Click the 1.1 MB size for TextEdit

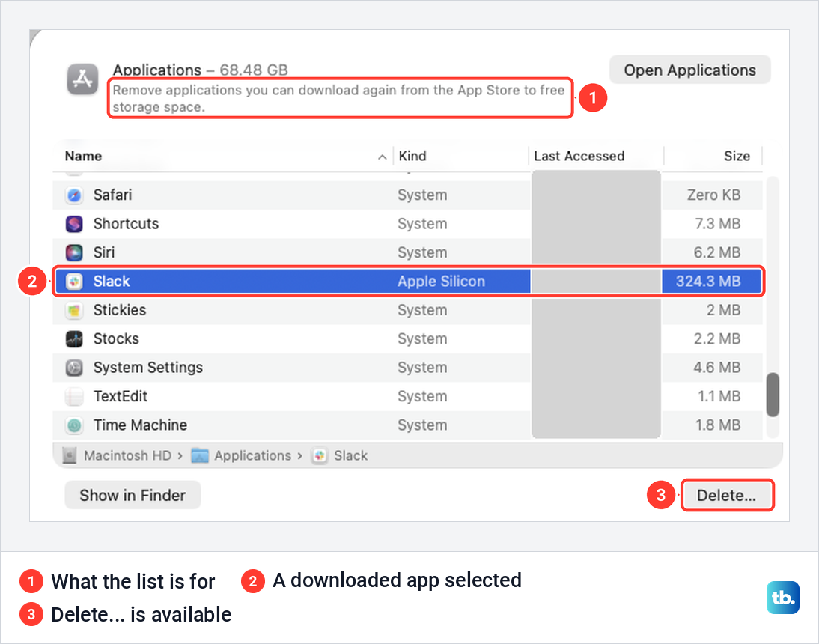pyautogui.click(x=719, y=396)
